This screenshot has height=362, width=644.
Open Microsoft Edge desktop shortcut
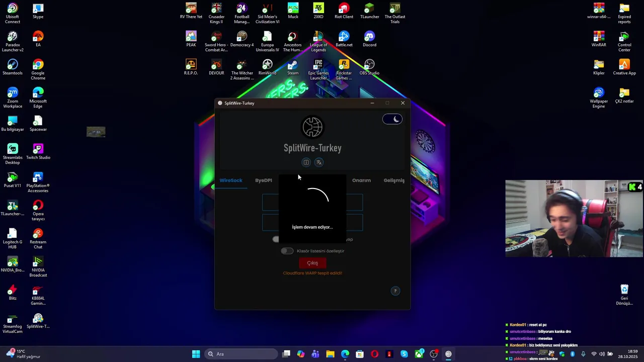click(x=38, y=98)
